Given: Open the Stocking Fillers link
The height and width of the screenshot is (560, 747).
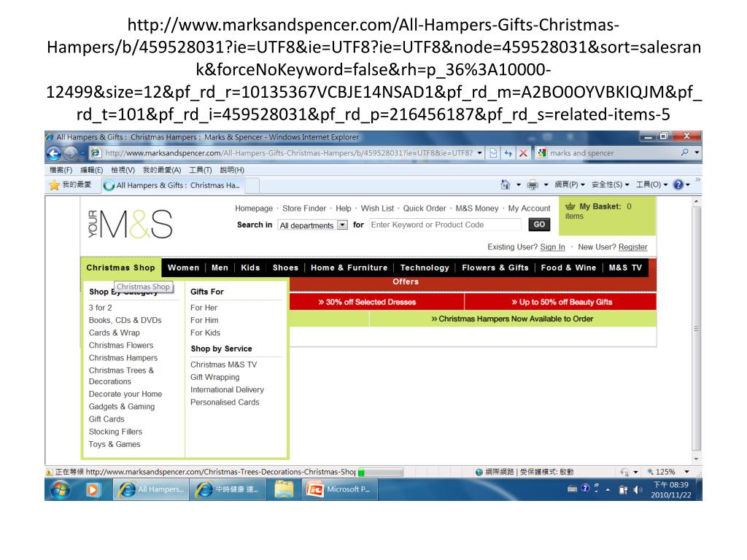Looking at the screenshot, I should [x=115, y=432].
